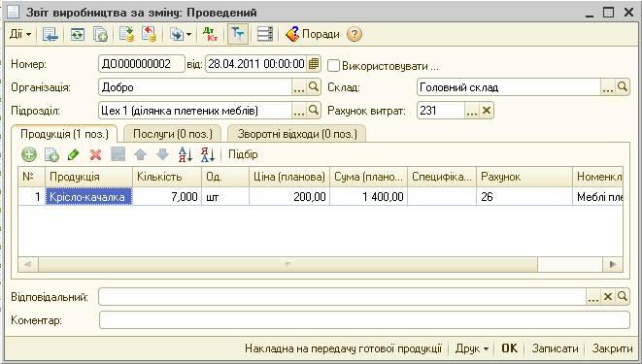The image size is (642, 364).
Task: Click the horizontal scrollbar thumb
Action: (287, 264)
